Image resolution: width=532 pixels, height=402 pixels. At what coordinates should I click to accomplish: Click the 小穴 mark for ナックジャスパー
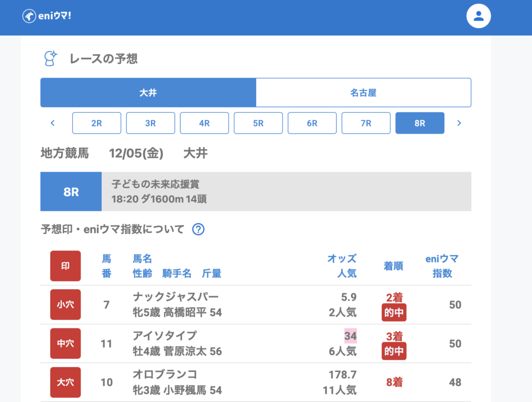(65, 305)
